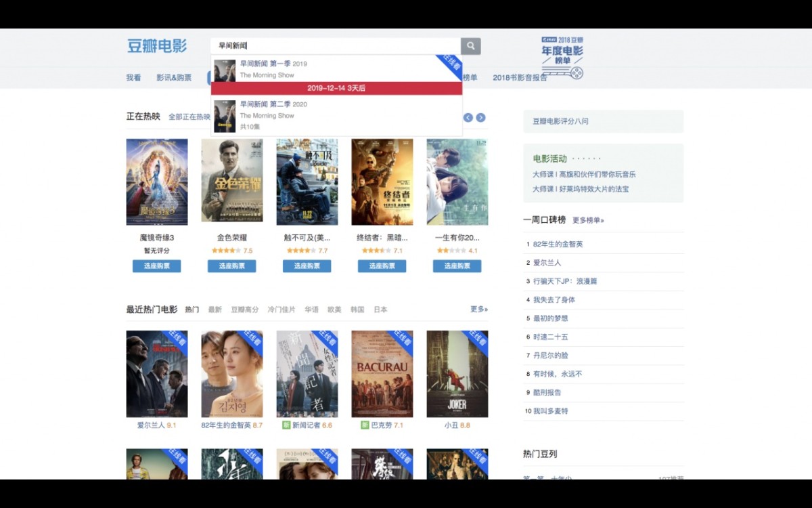The height and width of the screenshot is (508, 812).
Task: Switch to the 冷门佳片 tab
Action: [281, 310]
